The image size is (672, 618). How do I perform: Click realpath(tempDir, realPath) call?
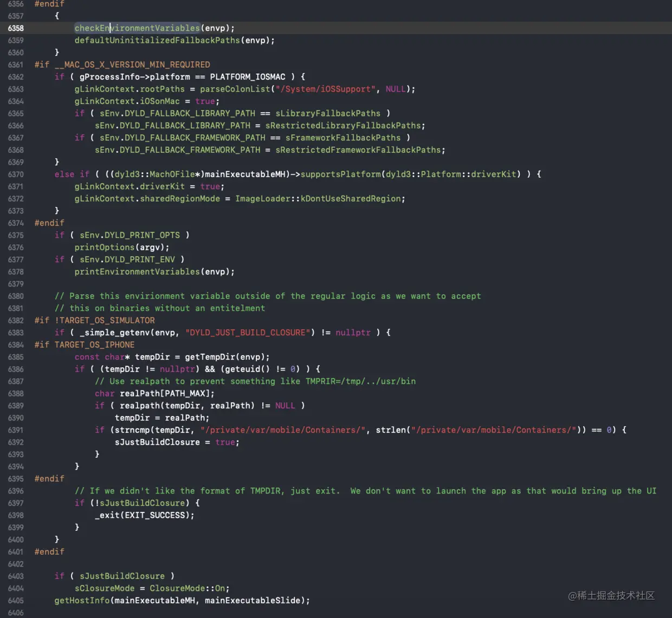pos(187,406)
